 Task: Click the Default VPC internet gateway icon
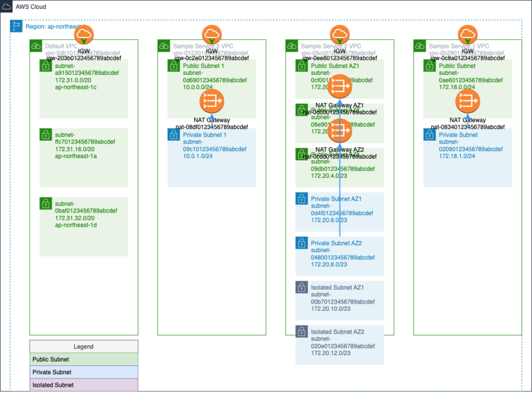tap(84, 35)
